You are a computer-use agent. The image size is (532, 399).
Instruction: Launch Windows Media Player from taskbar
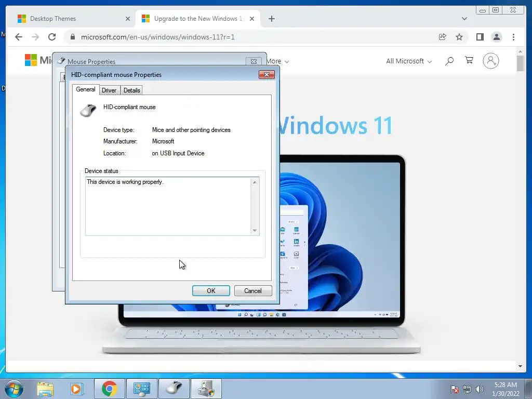coord(77,389)
